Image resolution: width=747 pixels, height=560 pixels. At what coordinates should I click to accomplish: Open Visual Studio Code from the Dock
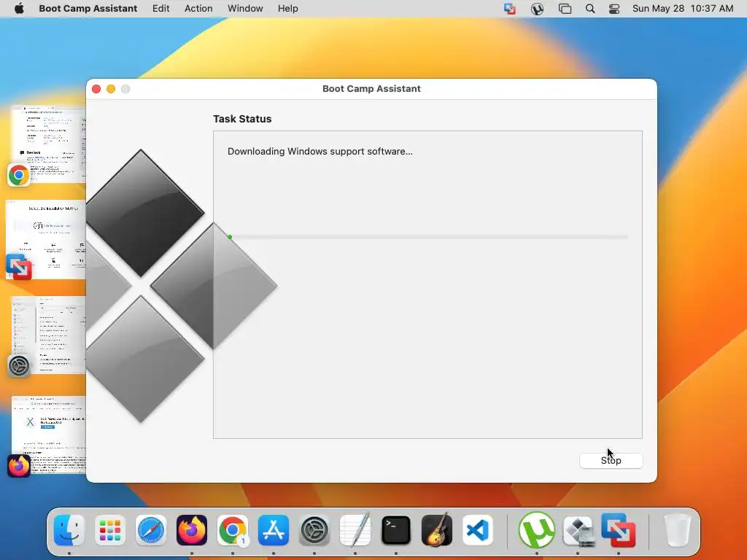click(478, 530)
